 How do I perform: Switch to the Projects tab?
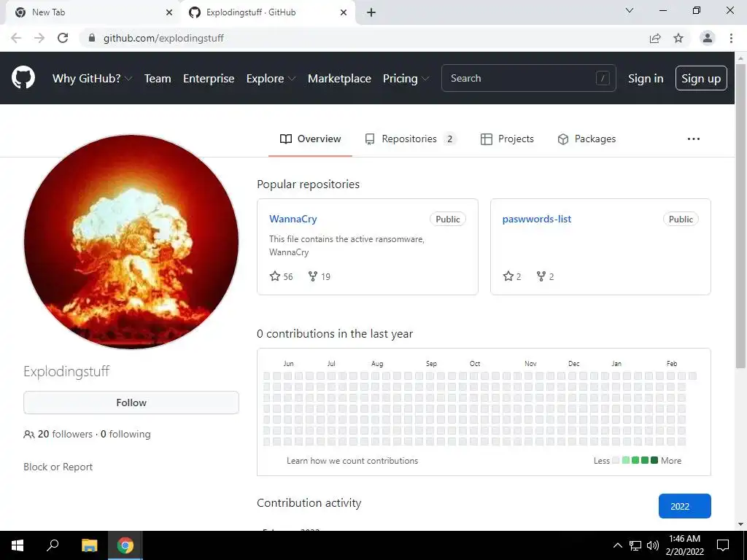pos(507,139)
